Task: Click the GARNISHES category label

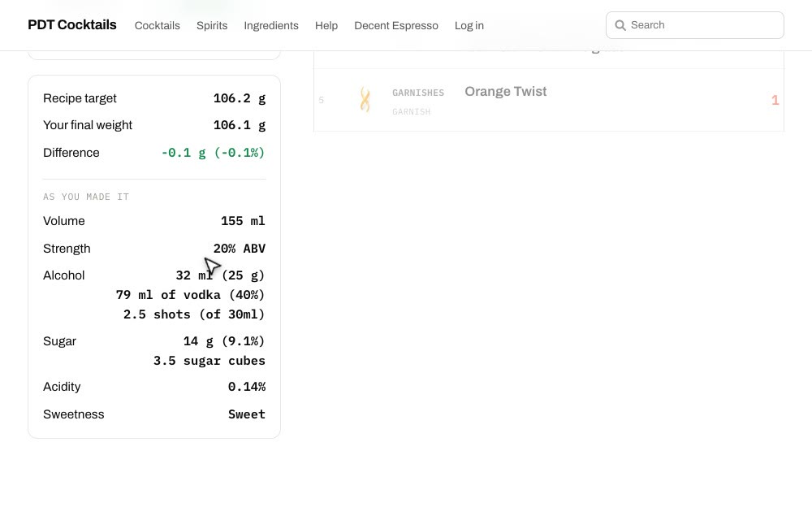Action: click(418, 93)
